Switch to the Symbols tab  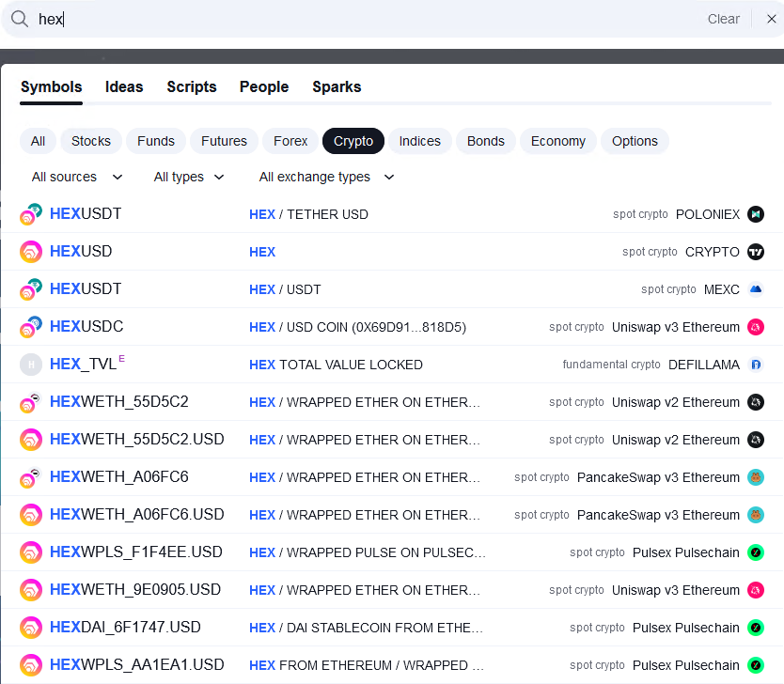(51, 87)
